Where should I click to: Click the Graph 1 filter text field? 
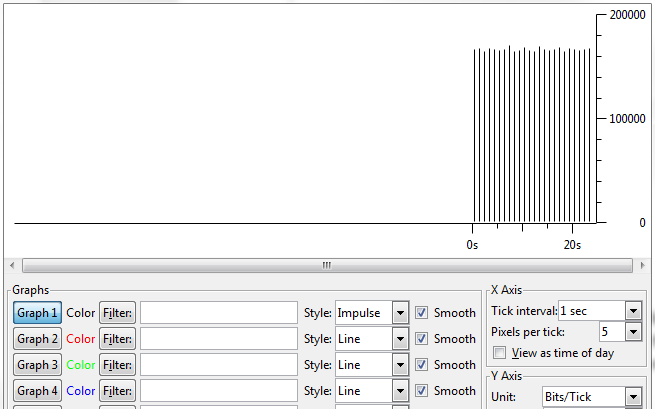point(219,312)
